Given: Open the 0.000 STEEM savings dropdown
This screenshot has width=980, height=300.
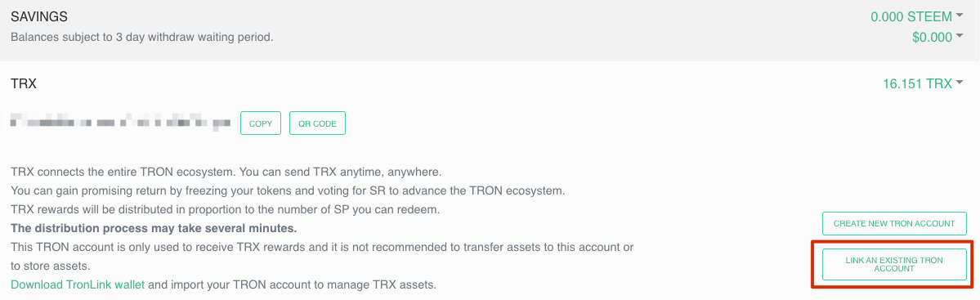Looking at the screenshot, I should click(916, 17).
